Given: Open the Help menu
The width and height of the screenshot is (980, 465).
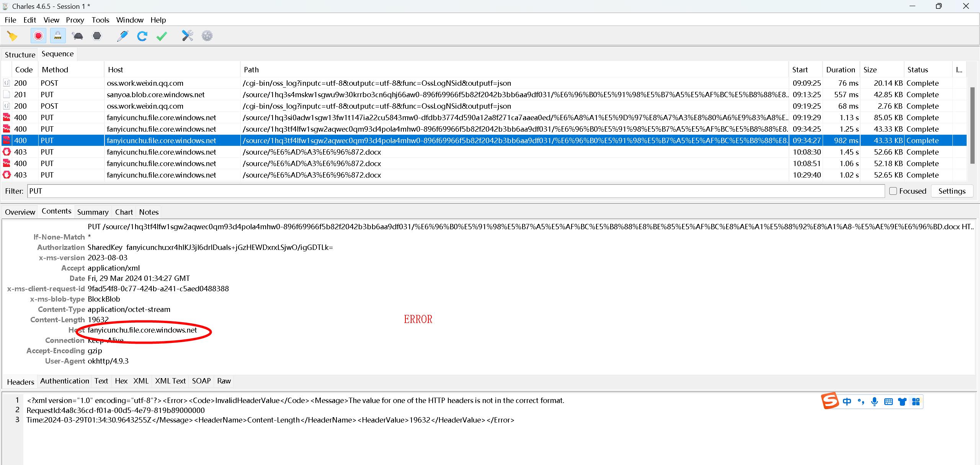Looking at the screenshot, I should click(x=158, y=20).
